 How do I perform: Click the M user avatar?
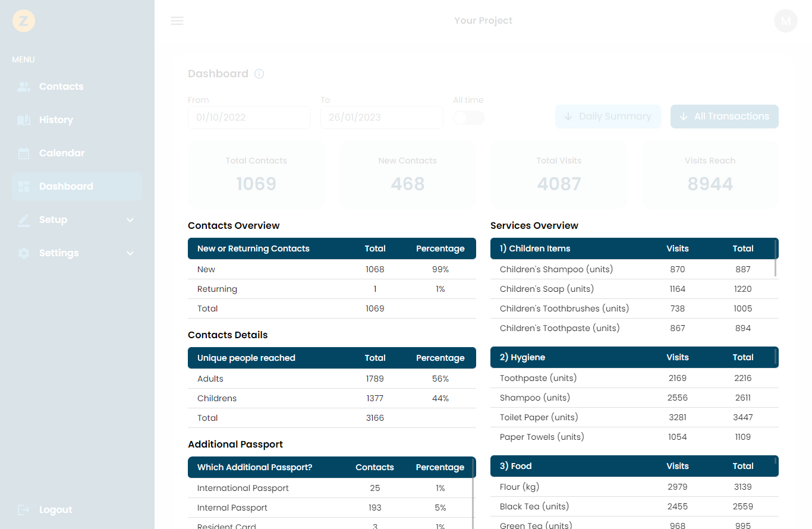click(786, 20)
